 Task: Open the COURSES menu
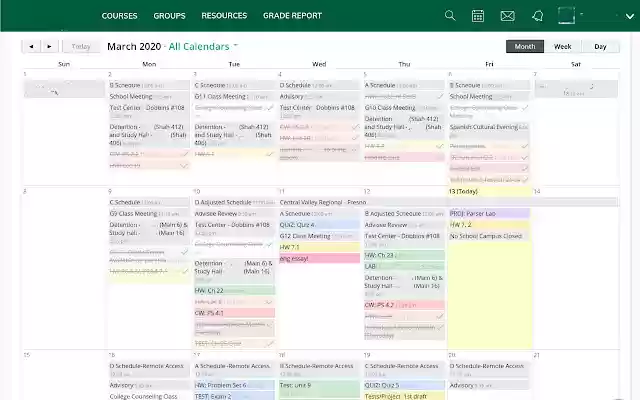pyautogui.click(x=119, y=16)
